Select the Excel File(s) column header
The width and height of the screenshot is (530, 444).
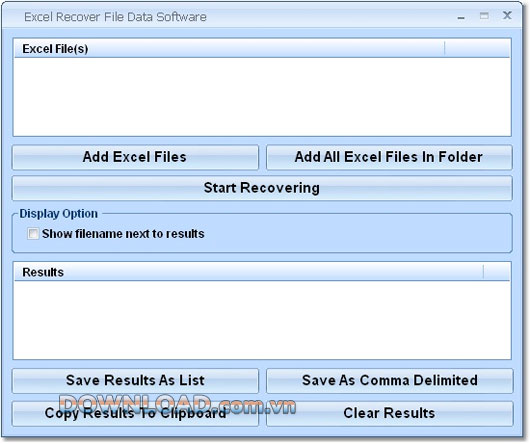(230, 49)
